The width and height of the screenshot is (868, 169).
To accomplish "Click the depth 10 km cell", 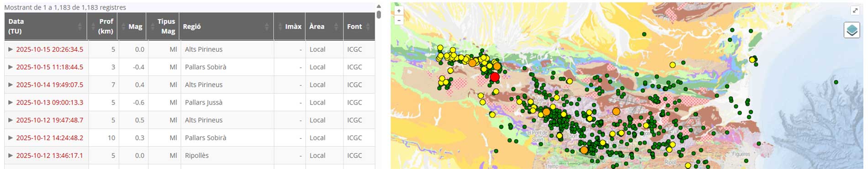I will (x=104, y=138).
